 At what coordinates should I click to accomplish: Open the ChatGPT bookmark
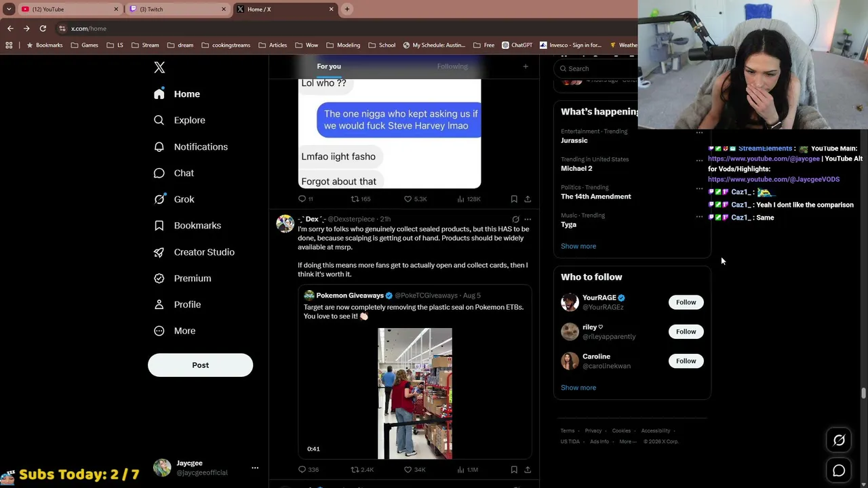(517, 45)
